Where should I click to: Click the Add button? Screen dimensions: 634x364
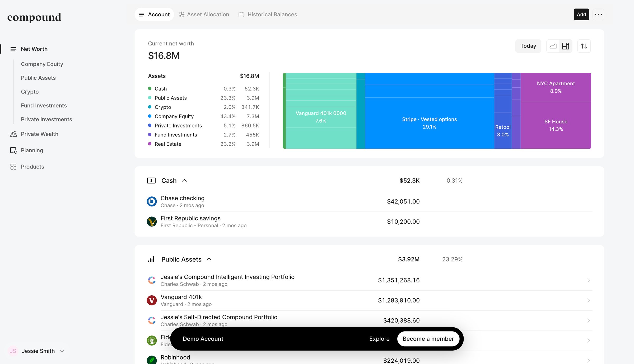click(581, 15)
